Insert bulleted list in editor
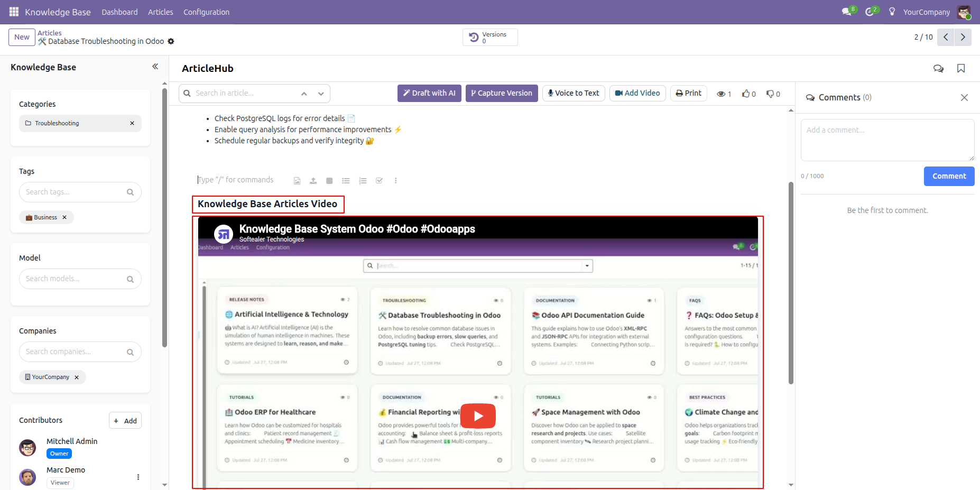Screen dimensions: 980x490 pyautogui.click(x=346, y=181)
